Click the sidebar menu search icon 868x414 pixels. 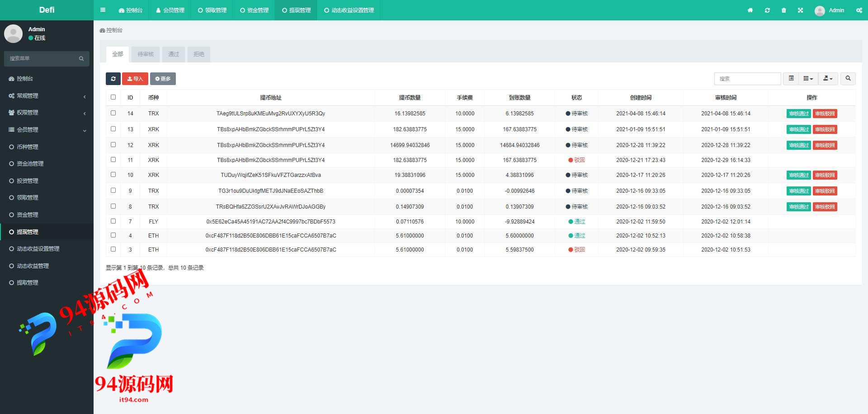(x=81, y=58)
